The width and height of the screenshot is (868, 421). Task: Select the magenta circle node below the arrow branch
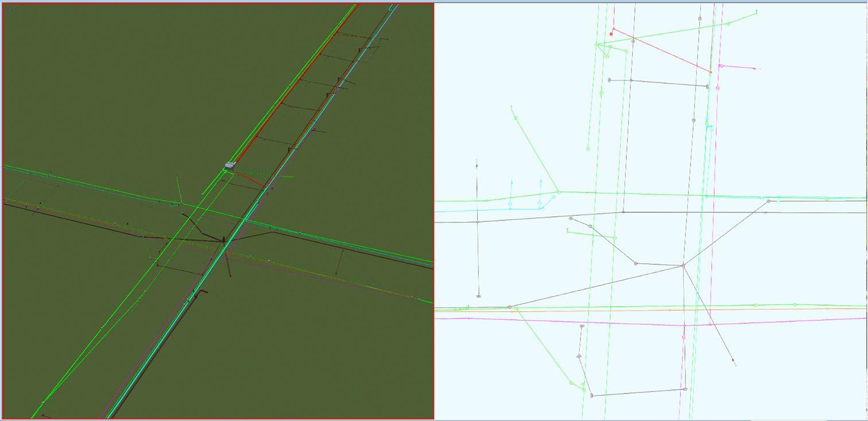tap(718, 88)
